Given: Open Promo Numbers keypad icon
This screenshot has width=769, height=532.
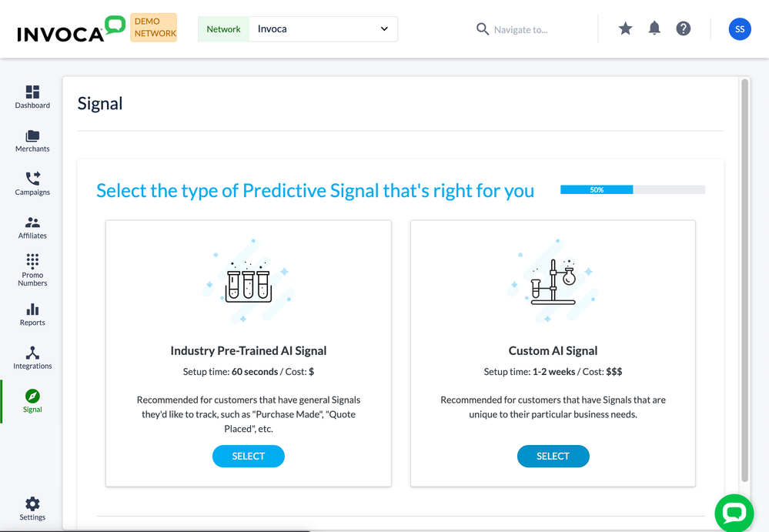Looking at the screenshot, I should pyautogui.click(x=32, y=261).
